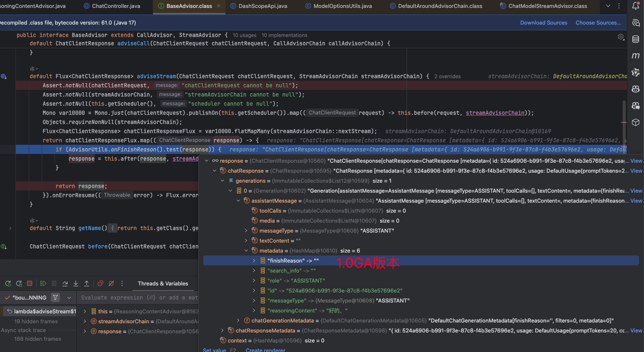Click View link on the chatResponseMetadata row
This screenshot has height=352, width=644.
click(636, 330)
